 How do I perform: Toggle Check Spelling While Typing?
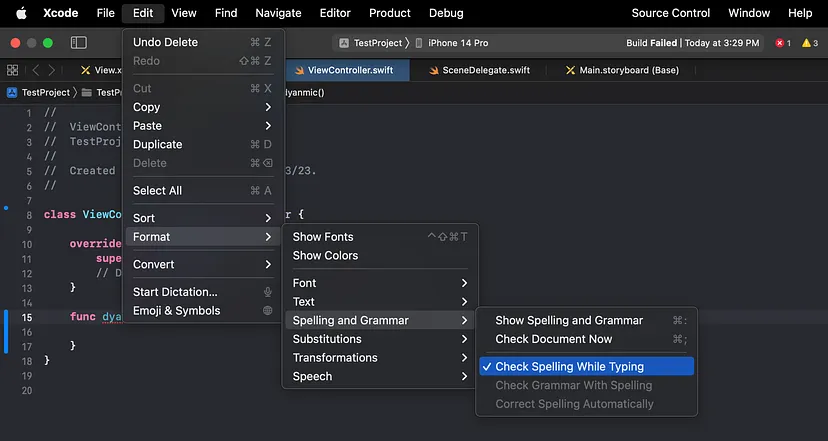[586, 367]
